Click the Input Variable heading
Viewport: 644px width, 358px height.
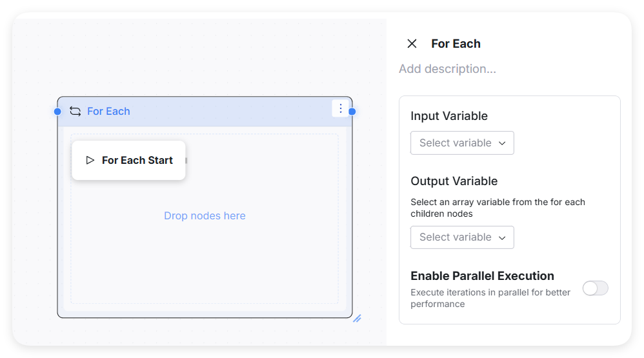pos(449,116)
